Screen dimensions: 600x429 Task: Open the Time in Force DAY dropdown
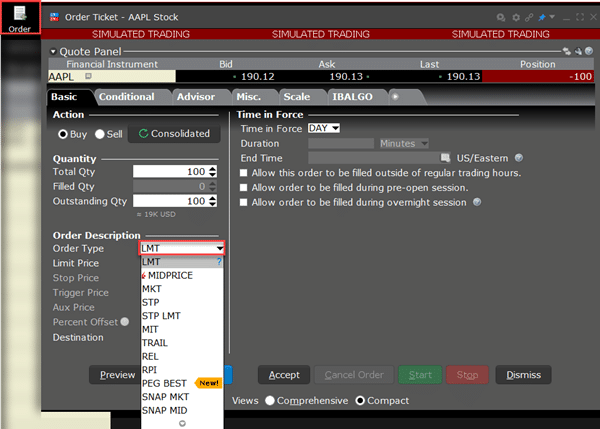point(324,128)
